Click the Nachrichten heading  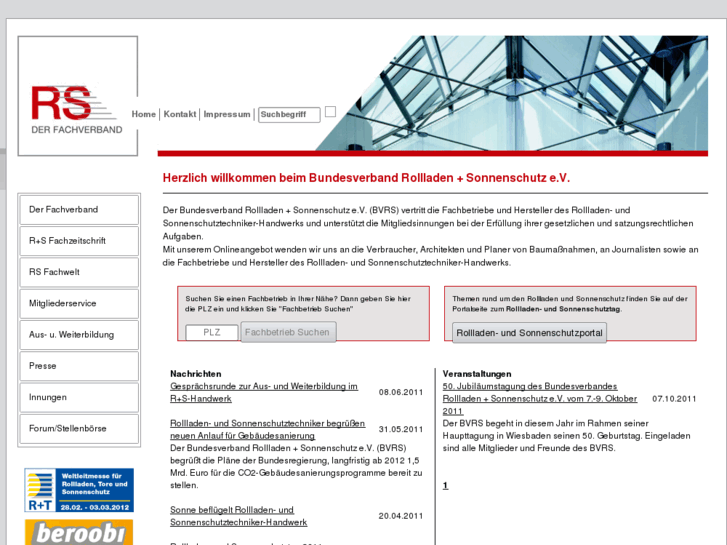[196, 374]
